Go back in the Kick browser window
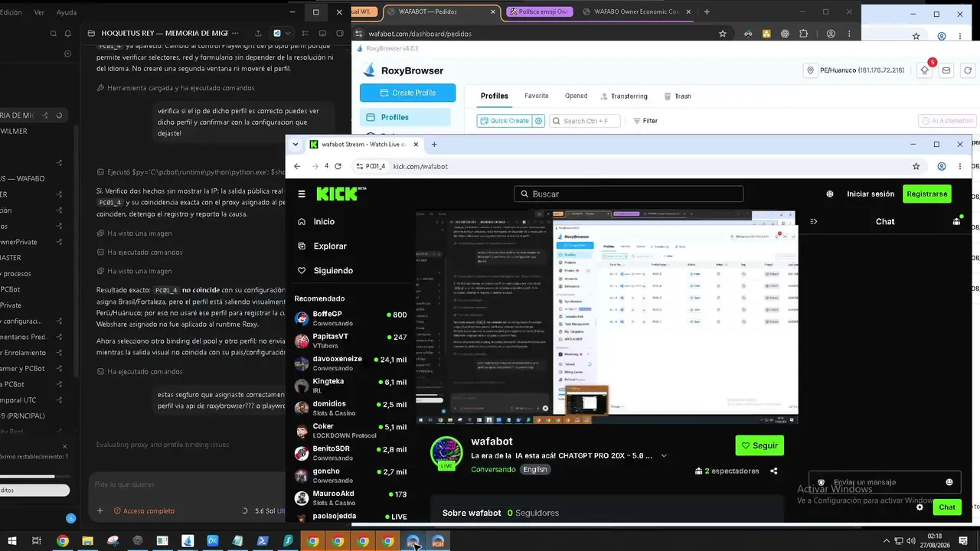 coord(297,166)
